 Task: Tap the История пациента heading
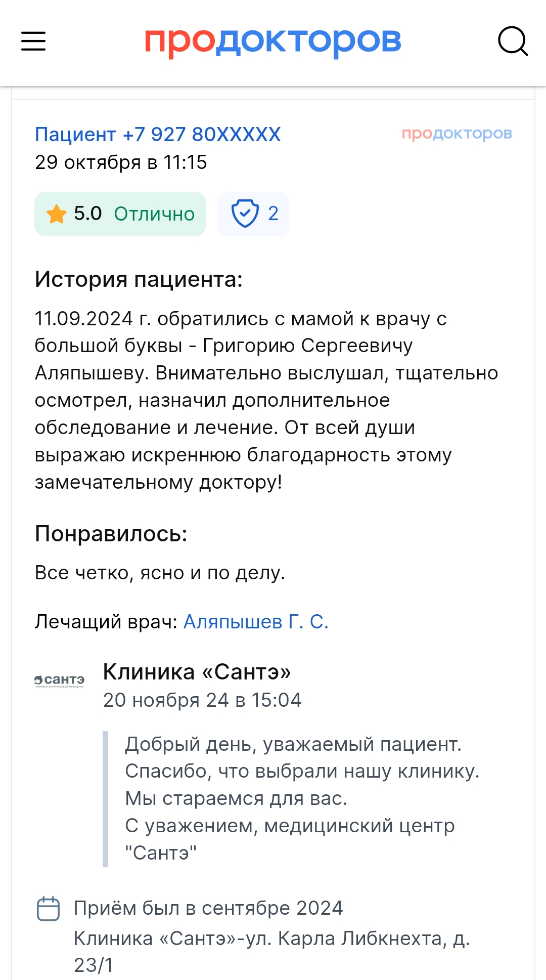pos(139,279)
